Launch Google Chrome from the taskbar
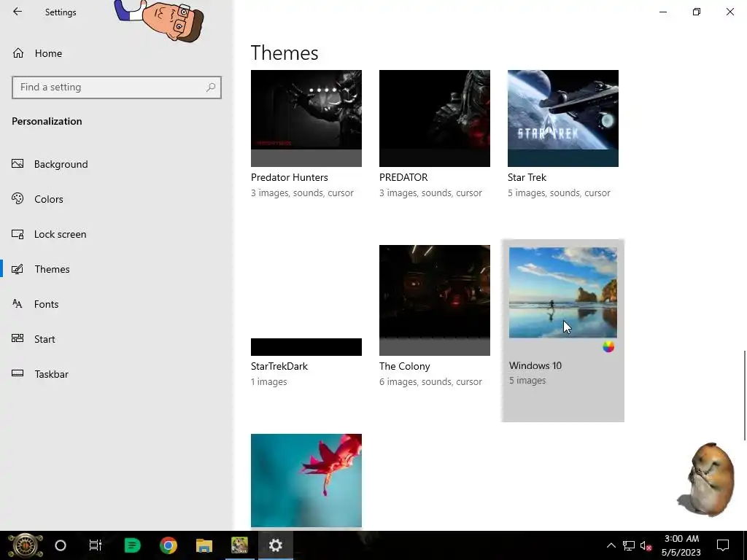The height and width of the screenshot is (560, 747). [169, 545]
